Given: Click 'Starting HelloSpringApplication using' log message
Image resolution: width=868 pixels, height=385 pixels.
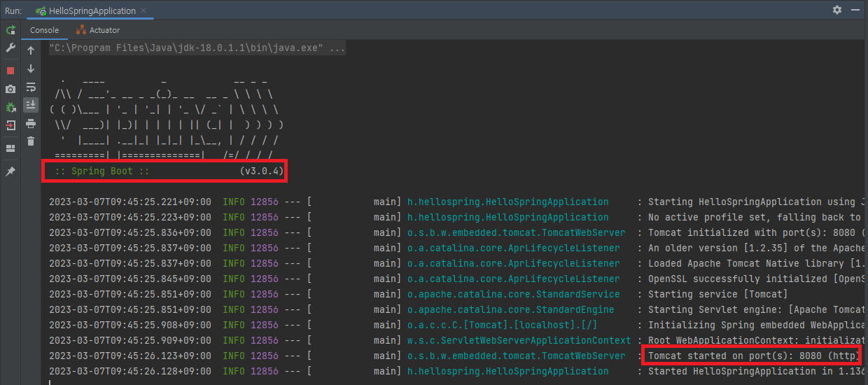Looking at the screenshot, I should coord(752,202).
